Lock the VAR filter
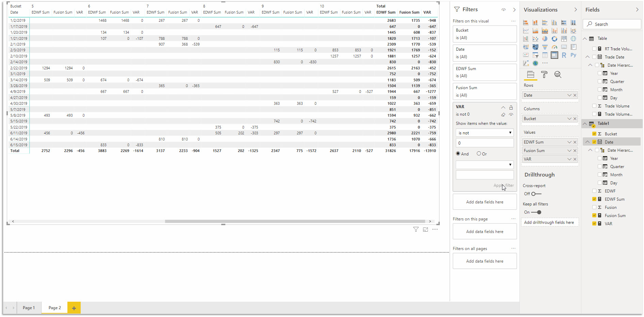The width and height of the screenshot is (644, 317). (x=511, y=107)
